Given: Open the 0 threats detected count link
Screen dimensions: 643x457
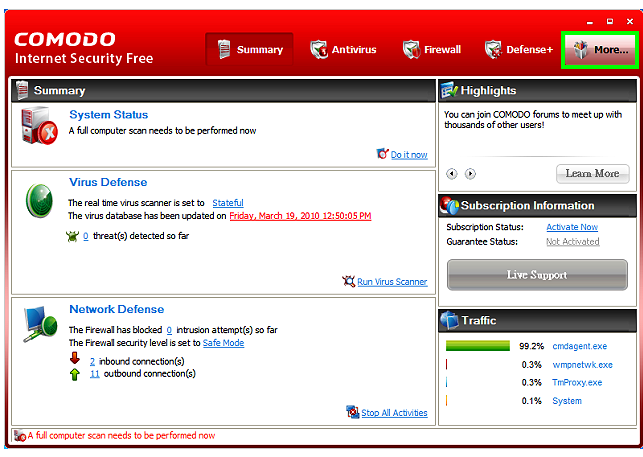Looking at the screenshot, I should [86, 236].
